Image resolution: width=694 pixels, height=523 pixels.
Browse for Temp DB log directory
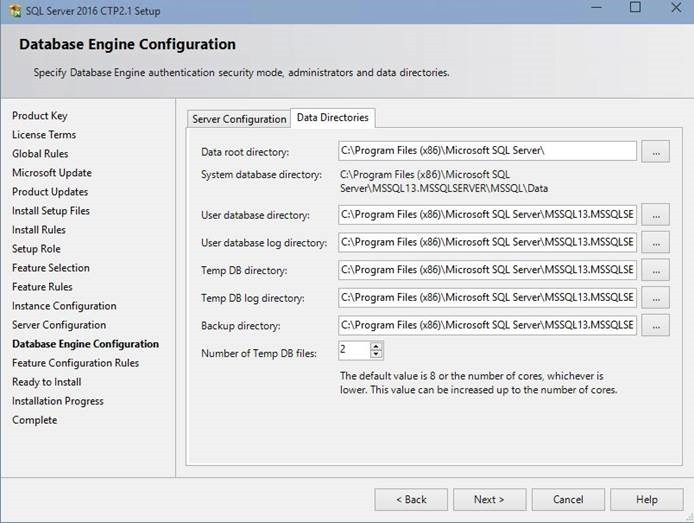pyautogui.click(x=655, y=298)
